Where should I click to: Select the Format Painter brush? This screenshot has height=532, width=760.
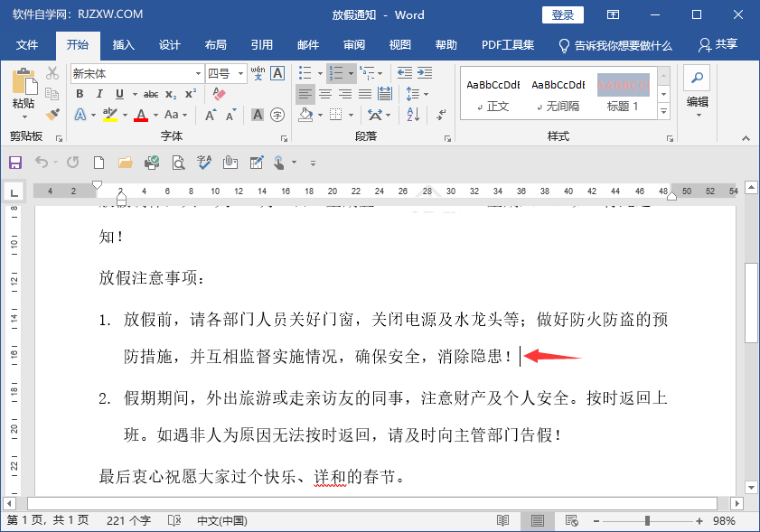pyautogui.click(x=52, y=115)
